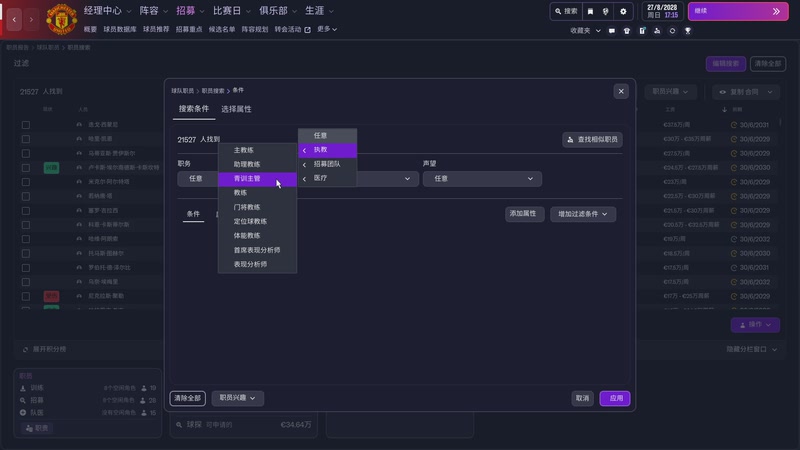Expand the 收藏夹 dropdown
800x450 pixels.
point(585,31)
